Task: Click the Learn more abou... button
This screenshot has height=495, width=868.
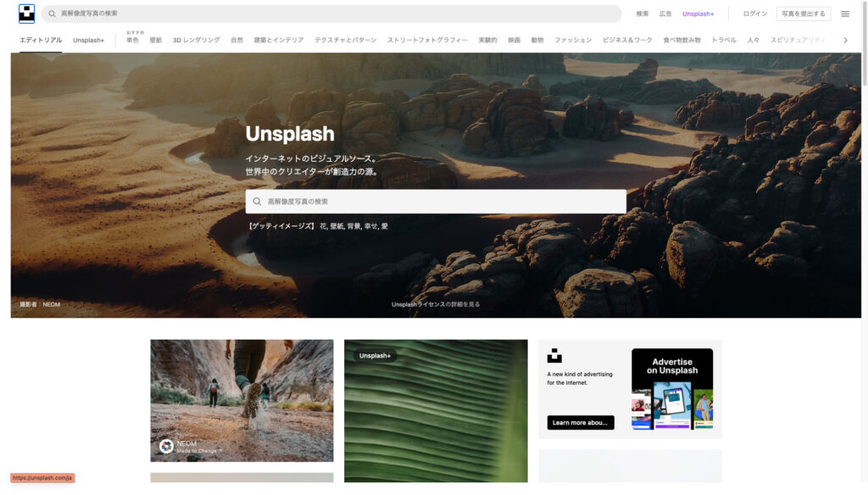Action: click(x=580, y=422)
